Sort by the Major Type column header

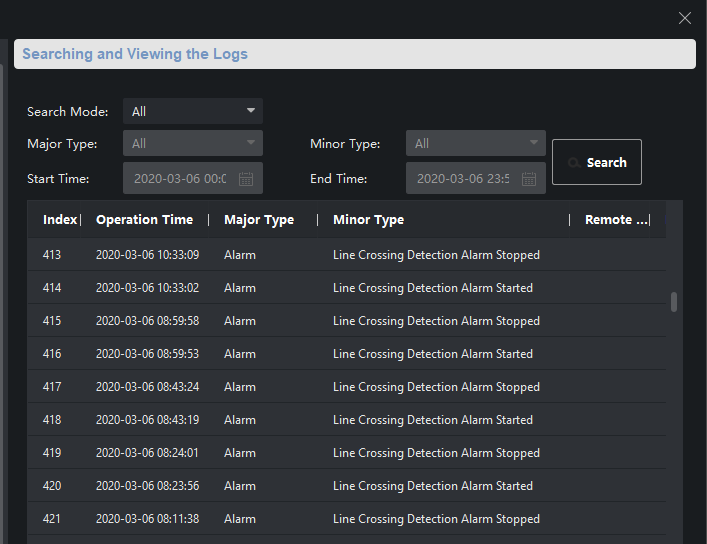258,220
